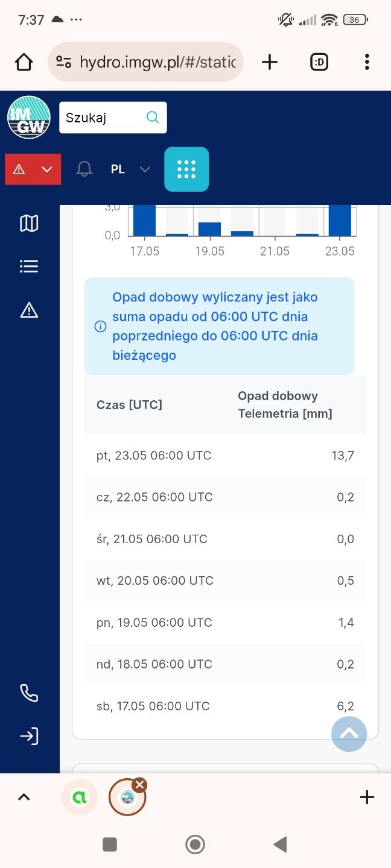Click the login arrow icon
Viewport: 391px width, 868px height.
[x=29, y=736]
